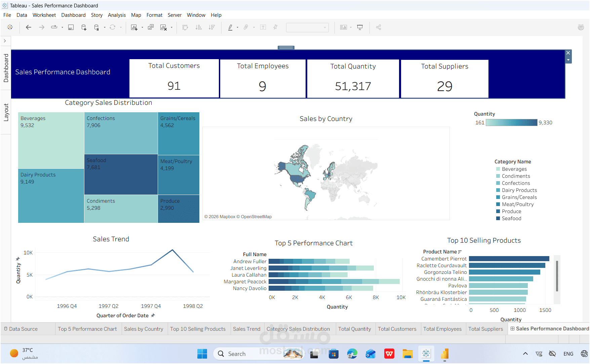Open the Total Suppliers sheet tab
The width and height of the screenshot is (590, 364).
pyautogui.click(x=485, y=329)
